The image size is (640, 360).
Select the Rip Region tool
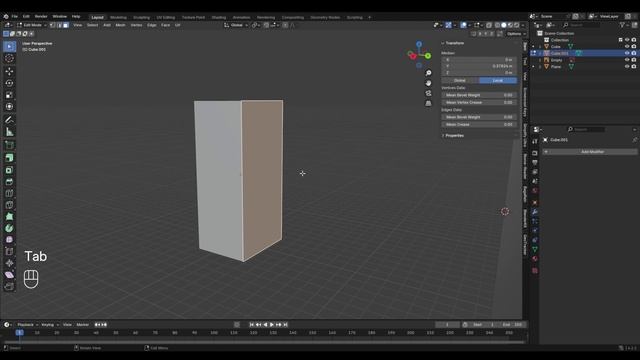[x=9, y=287]
